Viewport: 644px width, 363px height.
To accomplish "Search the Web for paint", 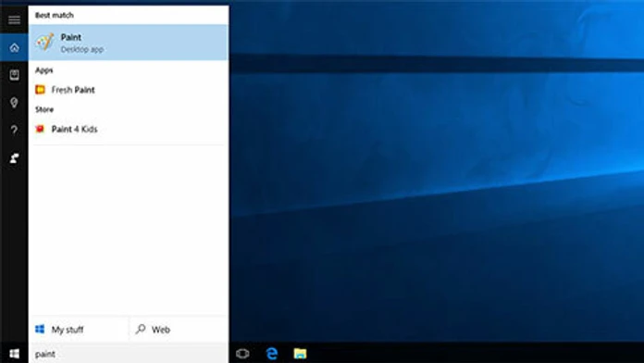I will click(x=179, y=330).
